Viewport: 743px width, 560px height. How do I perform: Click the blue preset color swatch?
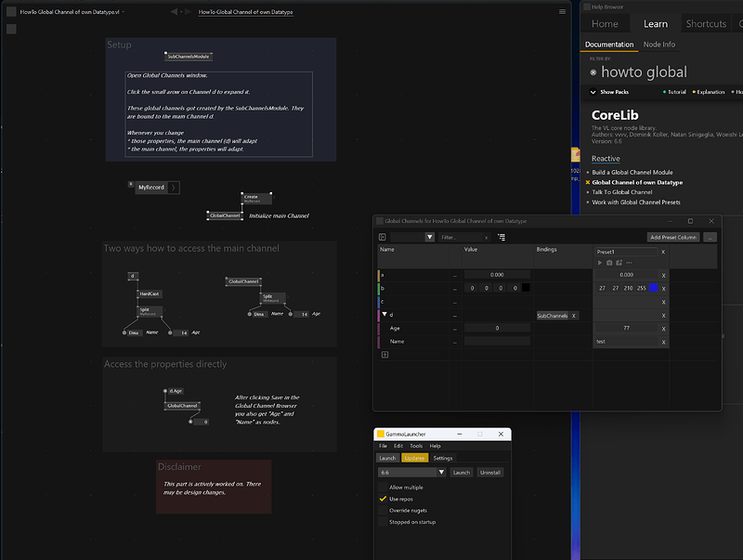coord(653,288)
